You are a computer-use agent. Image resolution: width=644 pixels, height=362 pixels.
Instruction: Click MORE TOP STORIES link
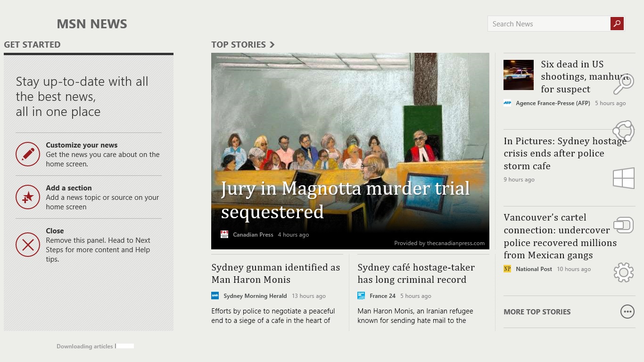point(537,312)
